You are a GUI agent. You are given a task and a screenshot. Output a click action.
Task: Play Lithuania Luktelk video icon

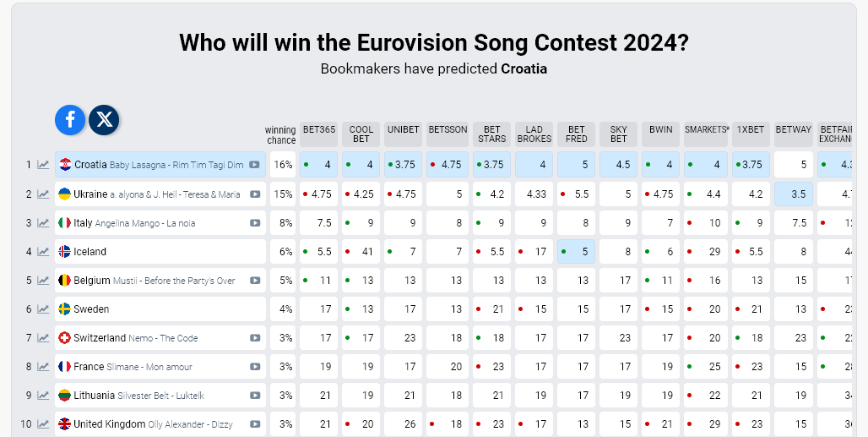pyautogui.click(x=254, y=396)
